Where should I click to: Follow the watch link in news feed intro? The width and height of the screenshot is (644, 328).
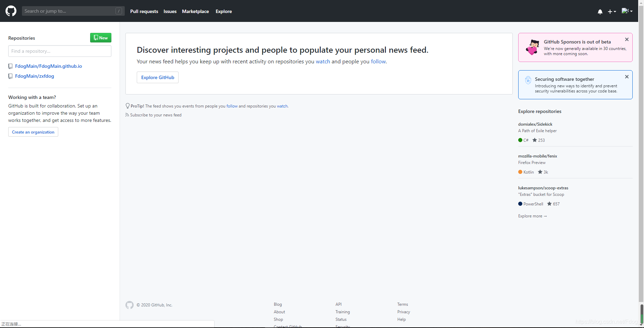click(323, 62)
